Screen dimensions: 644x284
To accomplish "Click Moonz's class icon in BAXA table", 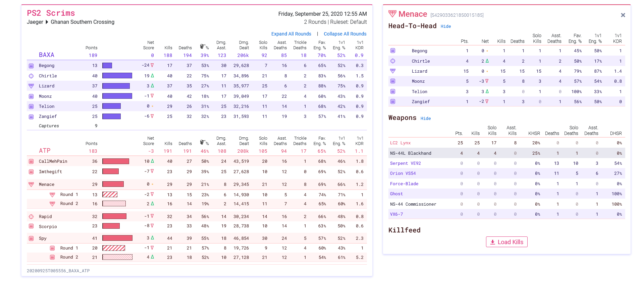I will point(31,96).
